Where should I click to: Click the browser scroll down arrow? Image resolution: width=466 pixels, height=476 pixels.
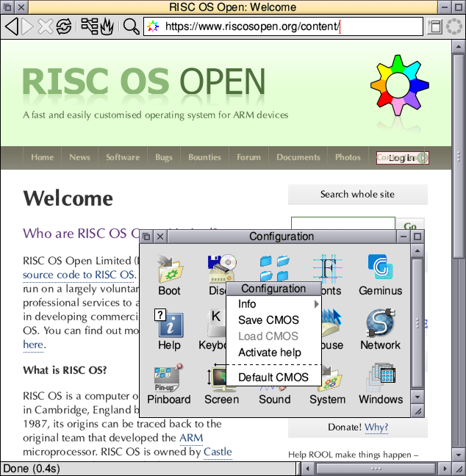459,455
